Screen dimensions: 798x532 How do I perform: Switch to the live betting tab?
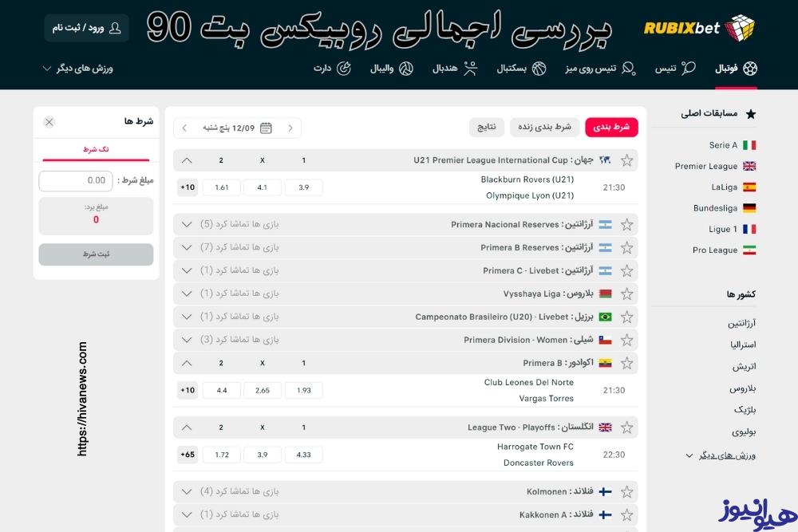tap(543, 128)
